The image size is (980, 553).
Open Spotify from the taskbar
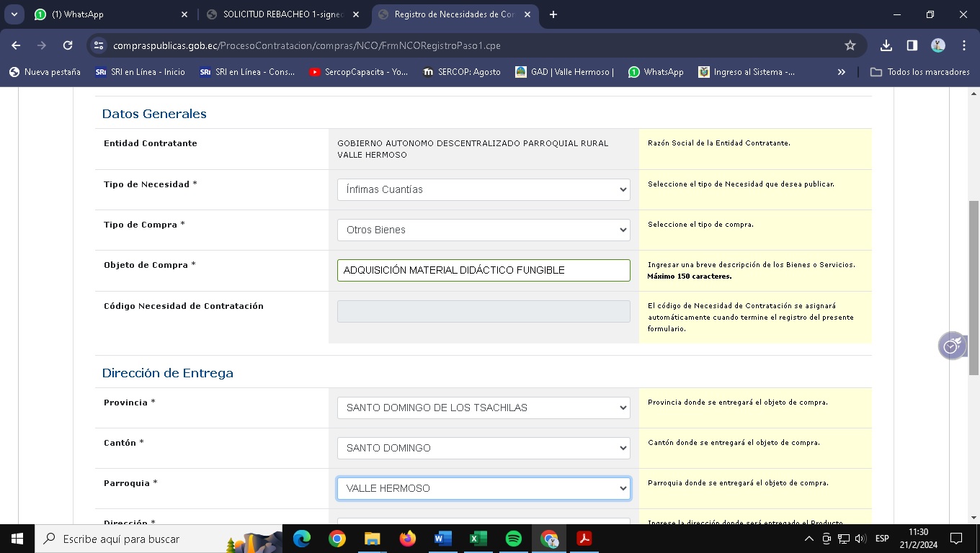(x=514, y=539)
